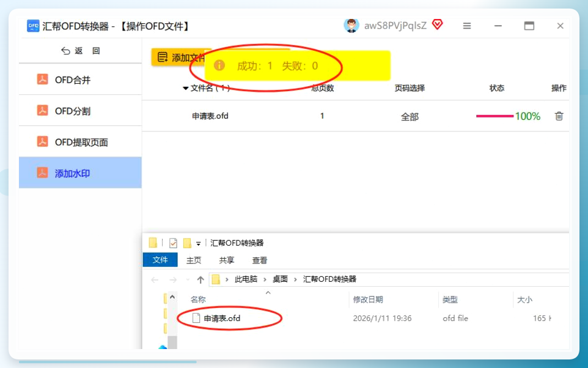Select OFD合并 in the sidebar
The image size is (588, 368).
(x=80, y=79)
